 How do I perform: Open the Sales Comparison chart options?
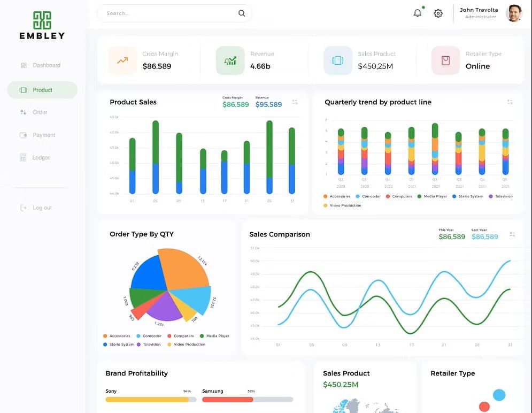pyautogui.click(x=511, y=234)
